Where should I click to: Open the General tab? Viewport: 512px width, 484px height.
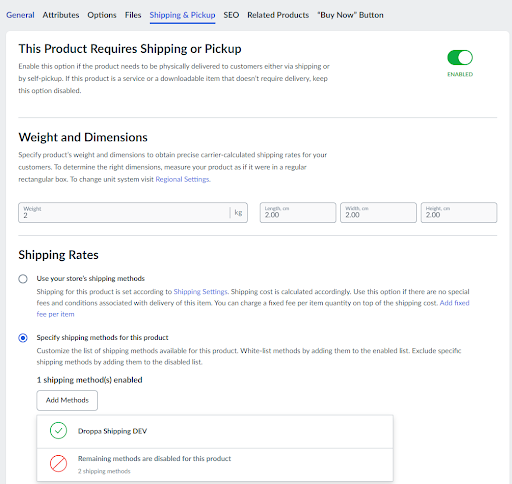tap(20, 15)
